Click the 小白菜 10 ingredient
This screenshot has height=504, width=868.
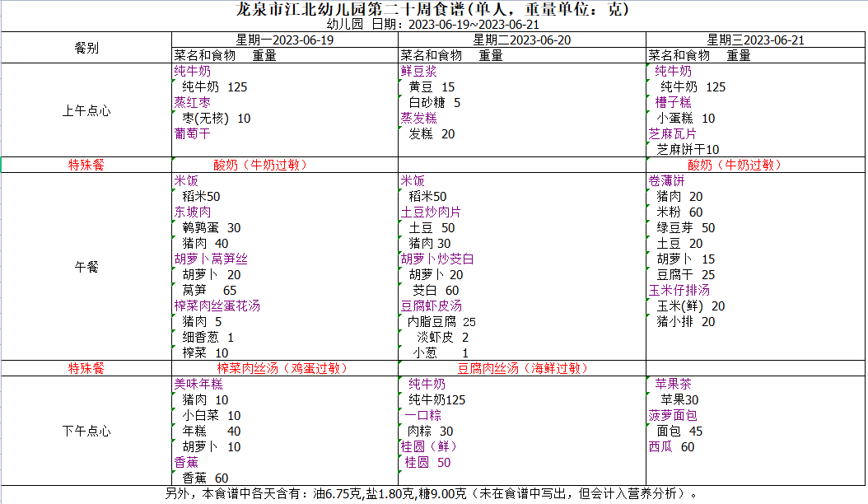pos(212,415)
